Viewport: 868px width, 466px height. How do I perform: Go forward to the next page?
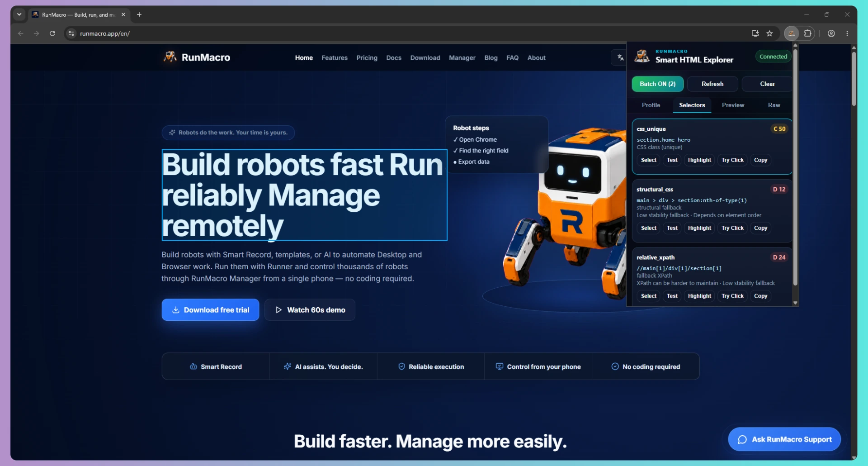(x=37, y=33)
